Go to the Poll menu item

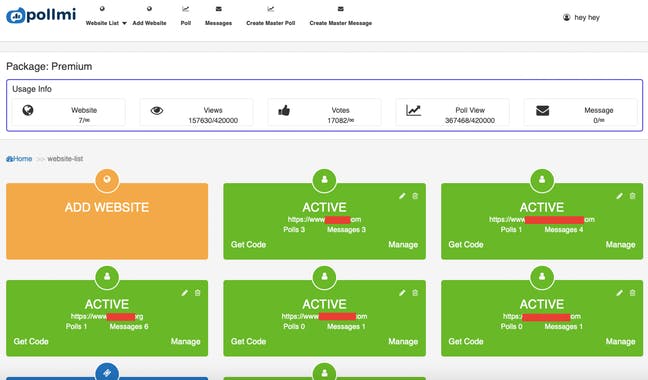pos(186,23)
